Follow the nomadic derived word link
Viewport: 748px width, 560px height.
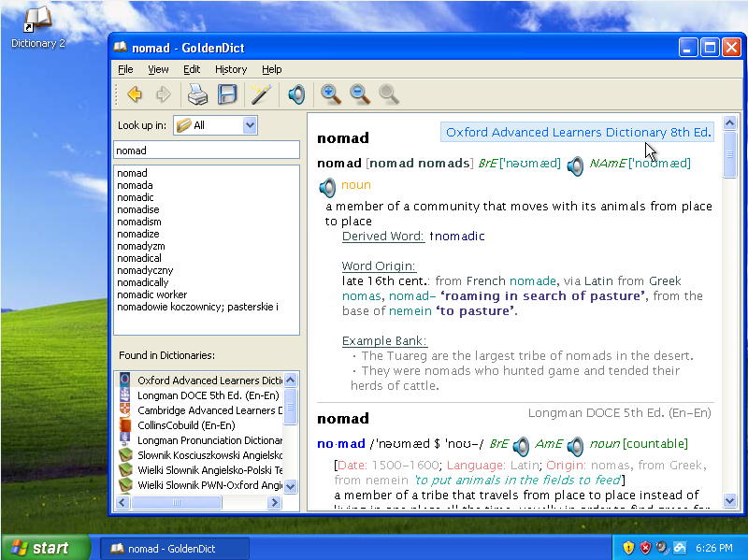click(457, 237)
